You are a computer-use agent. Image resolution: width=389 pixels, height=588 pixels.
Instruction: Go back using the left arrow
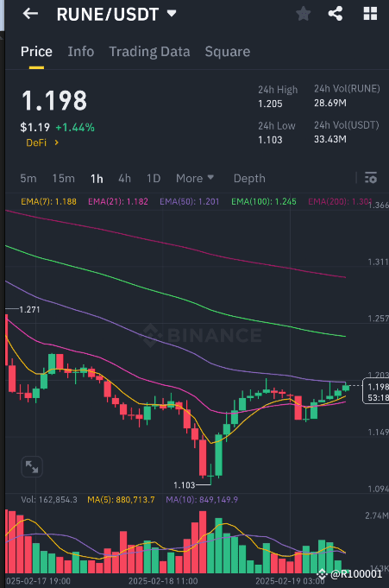pyautogui.click(x=30, y=14)
